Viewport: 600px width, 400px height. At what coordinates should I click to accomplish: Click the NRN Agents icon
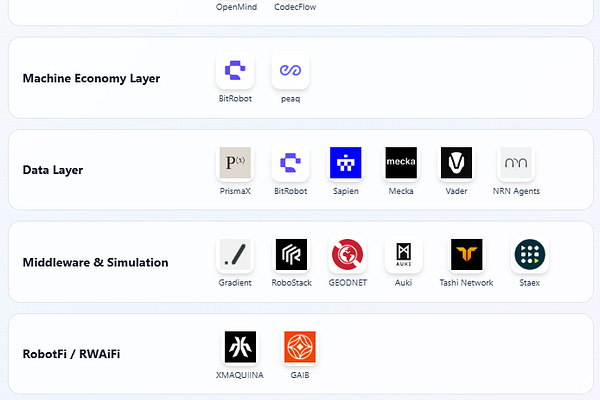coord(516,163)
